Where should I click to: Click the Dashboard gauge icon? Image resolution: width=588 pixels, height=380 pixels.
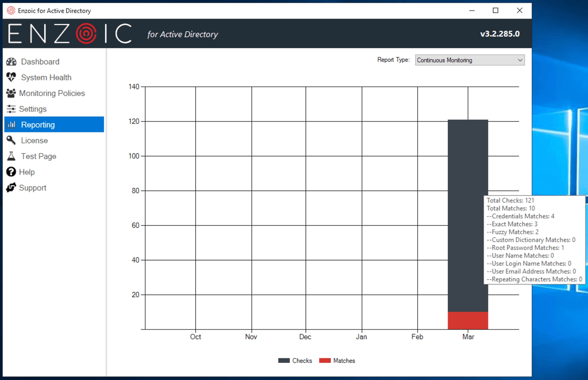pyautogui.click(x=11, y=62)
